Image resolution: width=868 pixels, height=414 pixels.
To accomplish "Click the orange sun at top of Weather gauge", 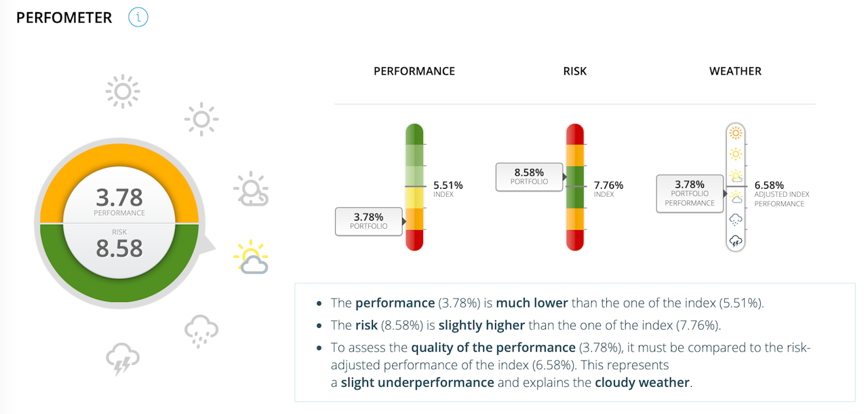I will (736, 134).
